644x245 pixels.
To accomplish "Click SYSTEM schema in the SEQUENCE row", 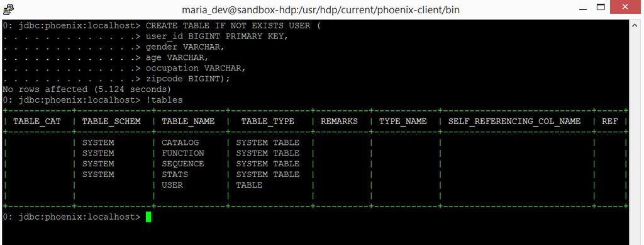I will 98,164.
